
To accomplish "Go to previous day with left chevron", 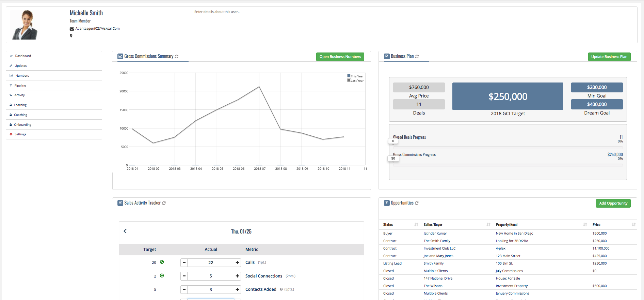I will [x=125, y=231].
